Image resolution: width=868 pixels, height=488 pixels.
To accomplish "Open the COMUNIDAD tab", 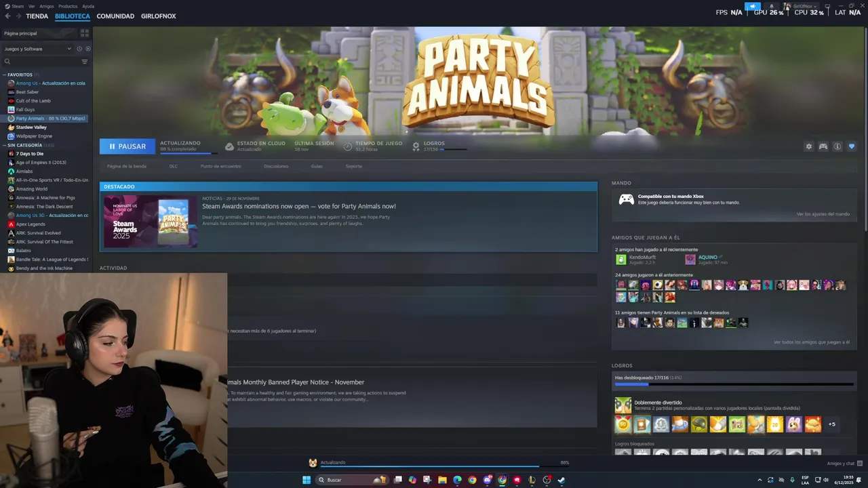I will tap(115, 16).
